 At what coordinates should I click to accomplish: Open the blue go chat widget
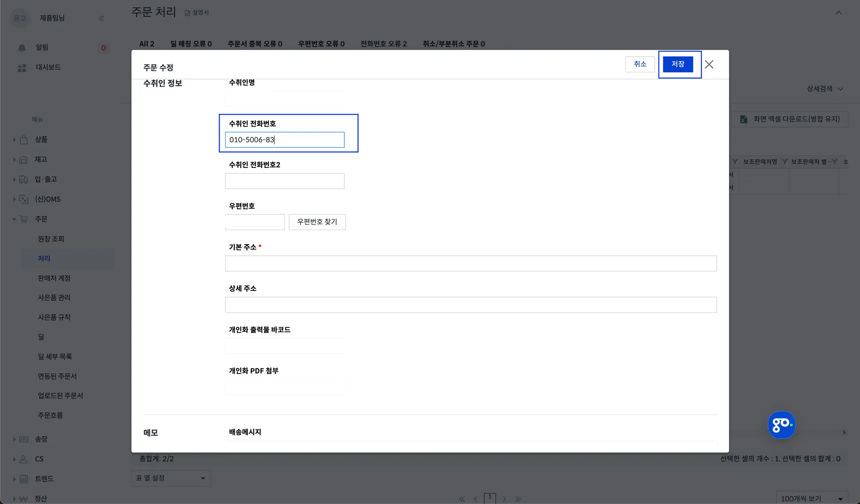pyautogui.click(x=781, y=425)
